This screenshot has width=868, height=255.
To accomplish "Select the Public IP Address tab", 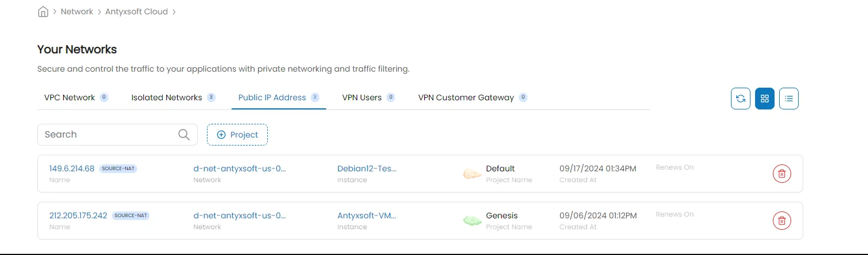I will pyautogui.click(x=272, y=97).
